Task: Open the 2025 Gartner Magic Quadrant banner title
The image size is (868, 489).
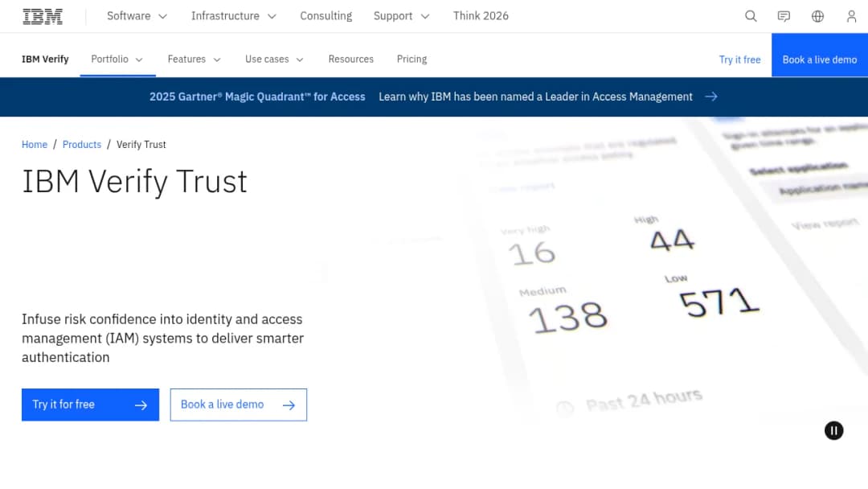Action: click(257, 97)
